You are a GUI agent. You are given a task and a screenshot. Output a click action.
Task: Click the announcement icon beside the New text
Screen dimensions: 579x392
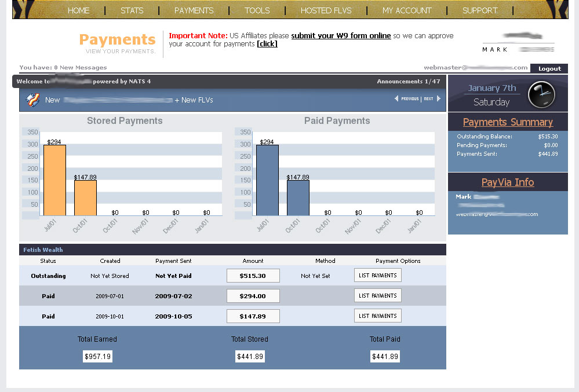(x=32, y=100)
